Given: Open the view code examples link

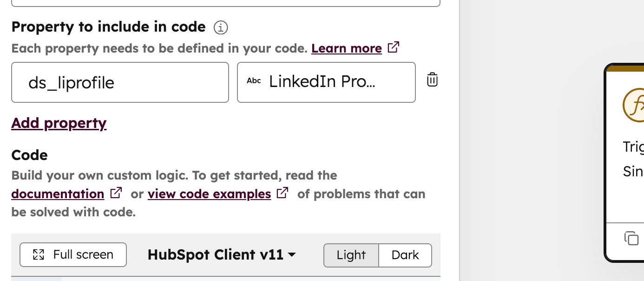Looking at the screenshot, I should [209, 194].
